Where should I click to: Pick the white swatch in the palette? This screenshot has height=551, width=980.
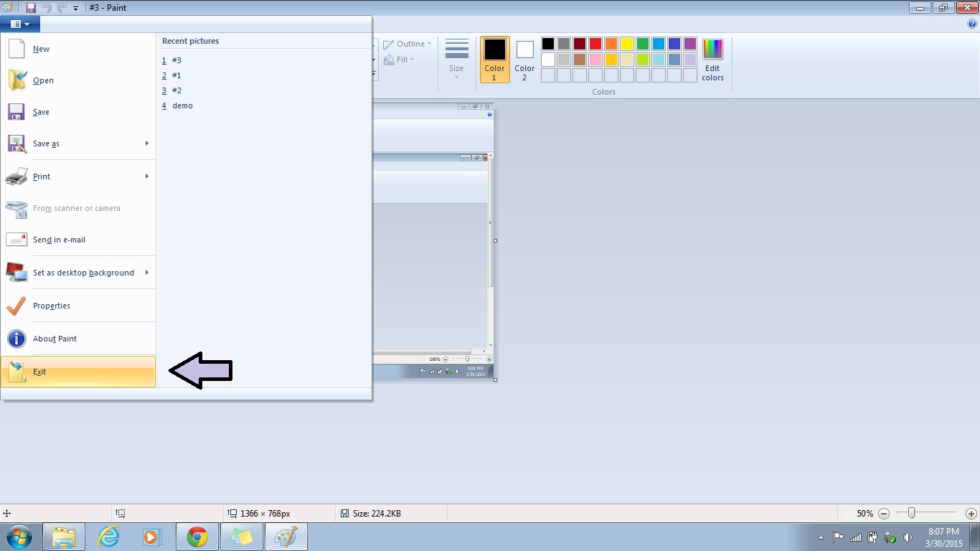tap(548, 60)
